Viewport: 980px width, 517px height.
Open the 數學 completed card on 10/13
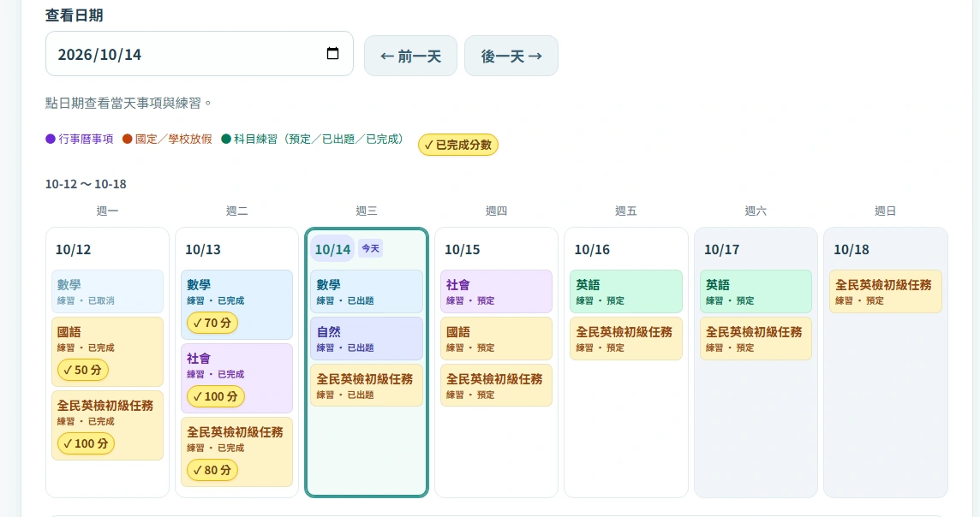pyautogui.click(x=237, y=305)
